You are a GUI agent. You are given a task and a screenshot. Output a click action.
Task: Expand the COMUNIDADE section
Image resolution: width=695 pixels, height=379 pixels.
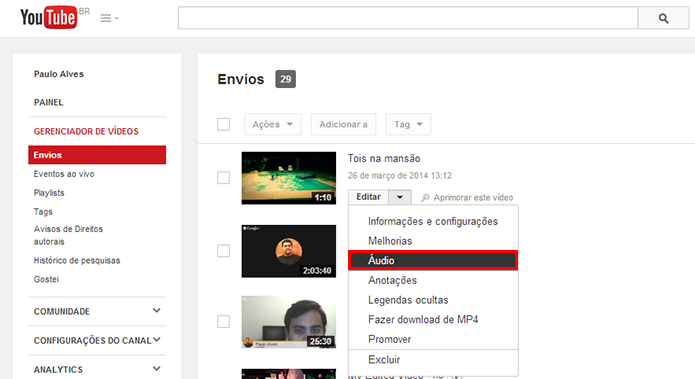point(97,311)
